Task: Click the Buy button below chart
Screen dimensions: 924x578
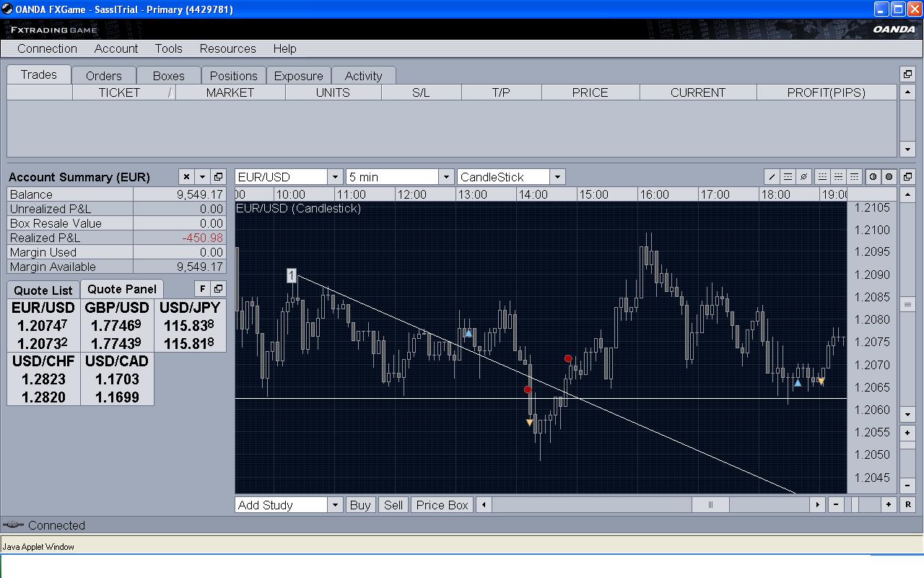Action: (360, 505)
